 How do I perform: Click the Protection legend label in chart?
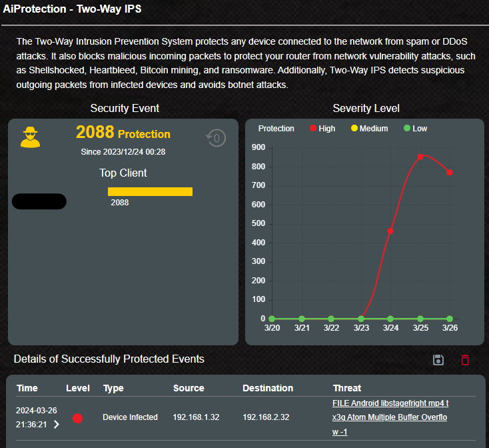[x=276, y=129]
